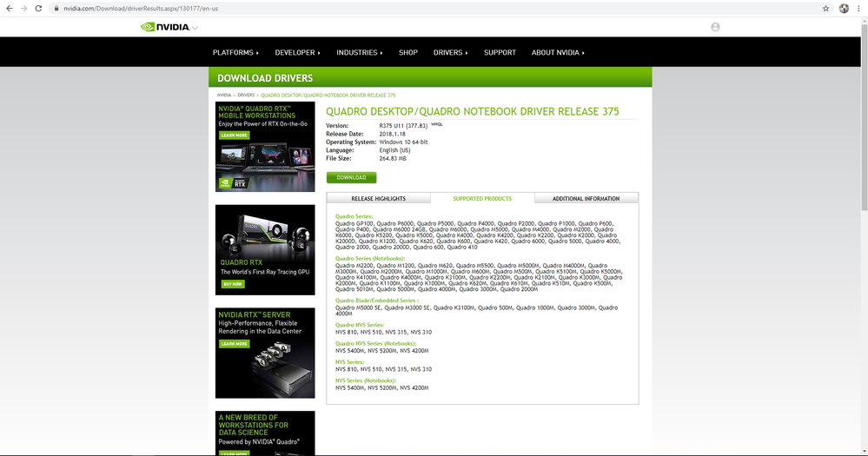The image size is (868, 456).
Task: Go to the Support page
Action: 500,53
